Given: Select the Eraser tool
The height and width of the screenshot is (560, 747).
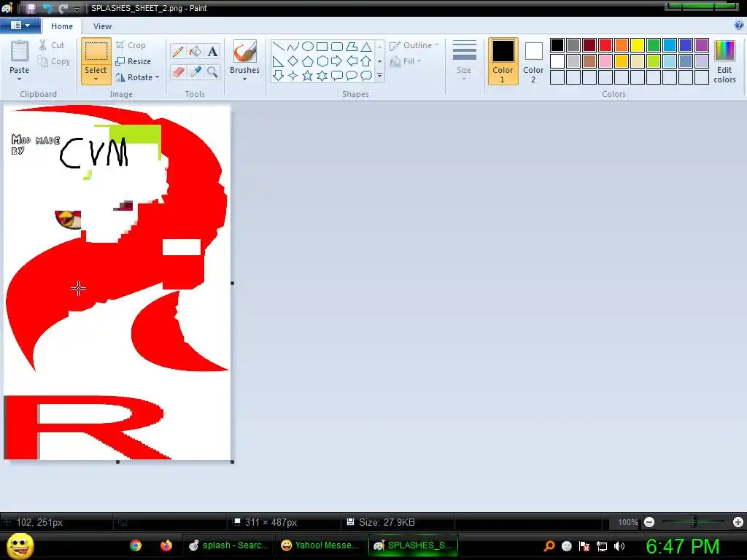Looking at the screenshot, I should 178,72.
